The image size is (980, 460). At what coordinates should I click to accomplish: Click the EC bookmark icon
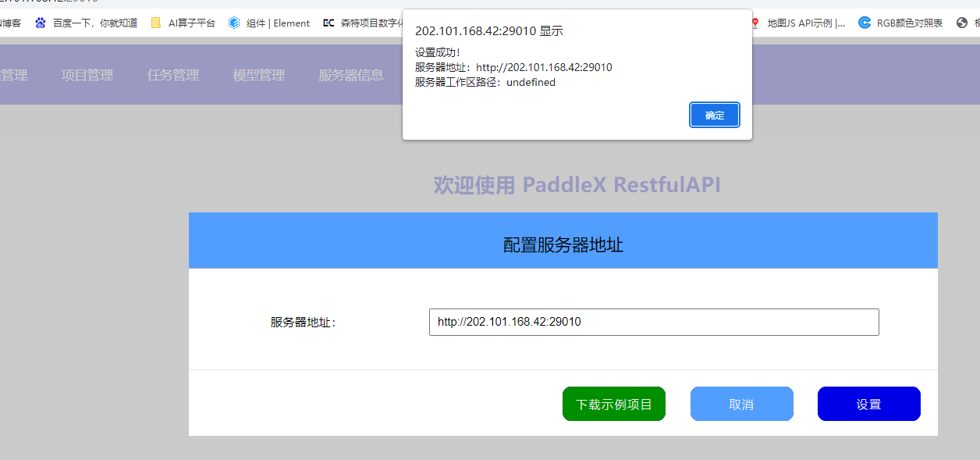328,23
